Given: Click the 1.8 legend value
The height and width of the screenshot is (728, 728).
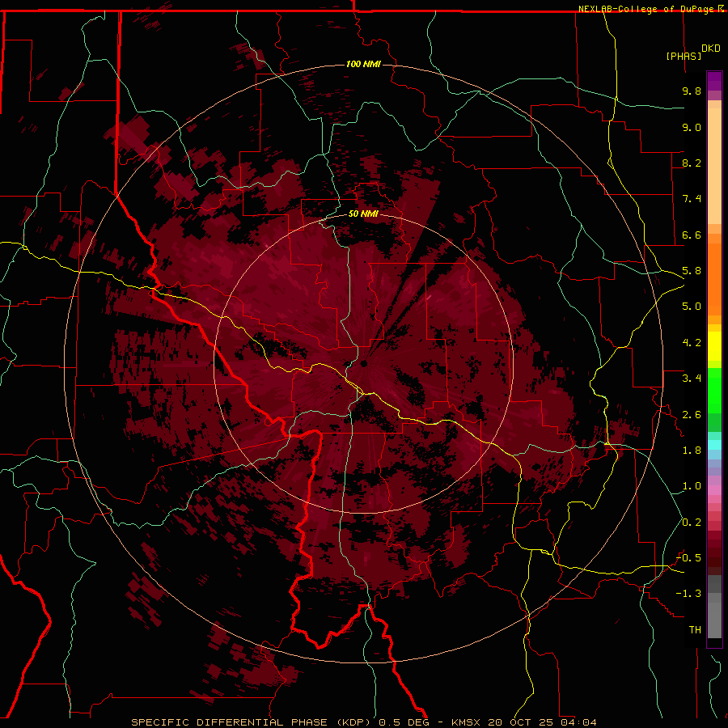Looking at the screenshot, I should pos(692,451).
